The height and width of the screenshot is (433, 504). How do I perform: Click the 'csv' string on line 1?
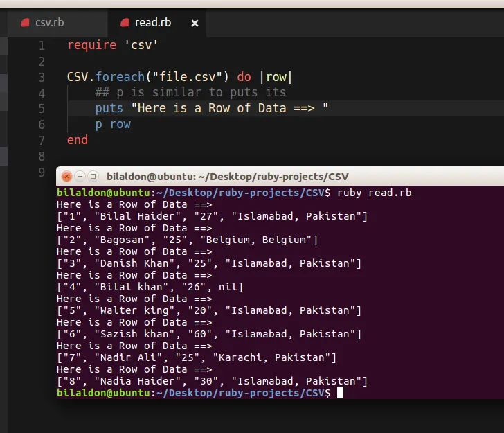[141, 45]
